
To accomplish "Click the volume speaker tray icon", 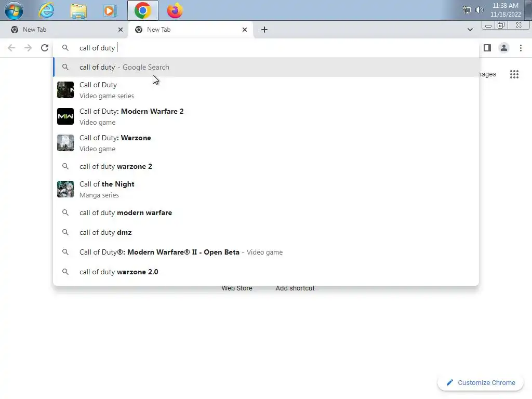I will (480, 10).
